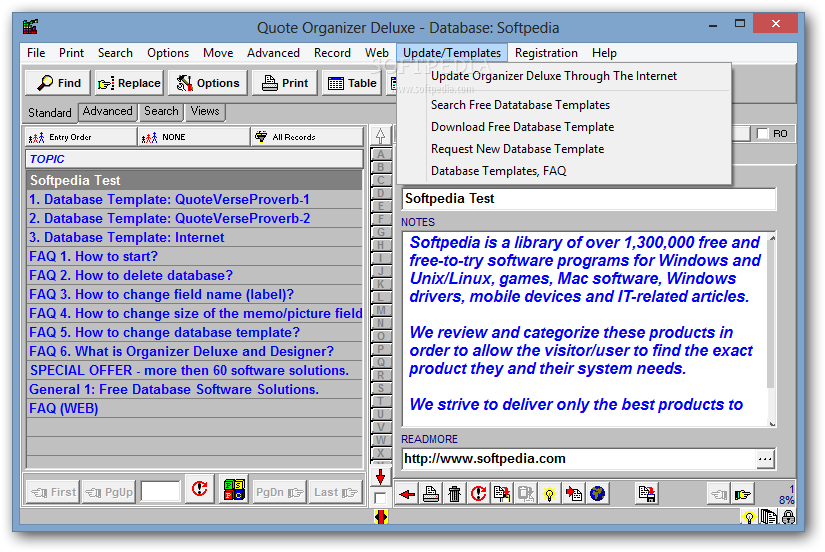Click the previous record pointing hand icon
The height and width of the screenshot is (552, 825).
tap(719, 494)
